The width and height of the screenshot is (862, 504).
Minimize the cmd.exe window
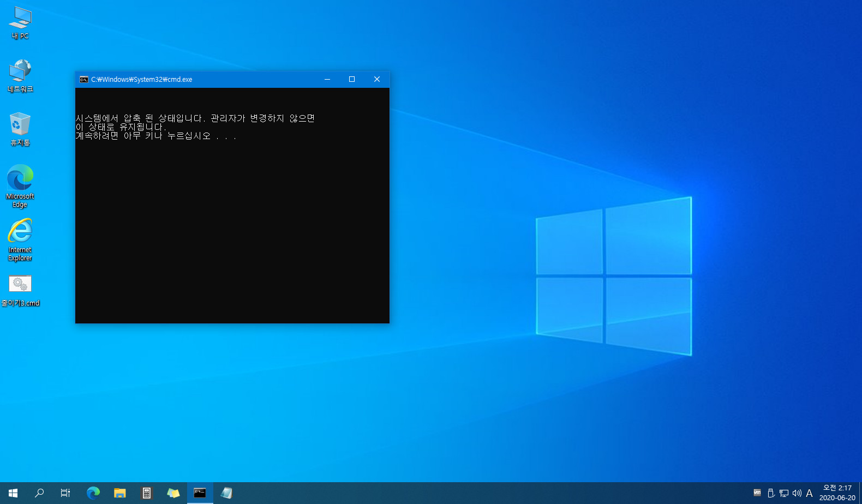(x=327, y=80)
